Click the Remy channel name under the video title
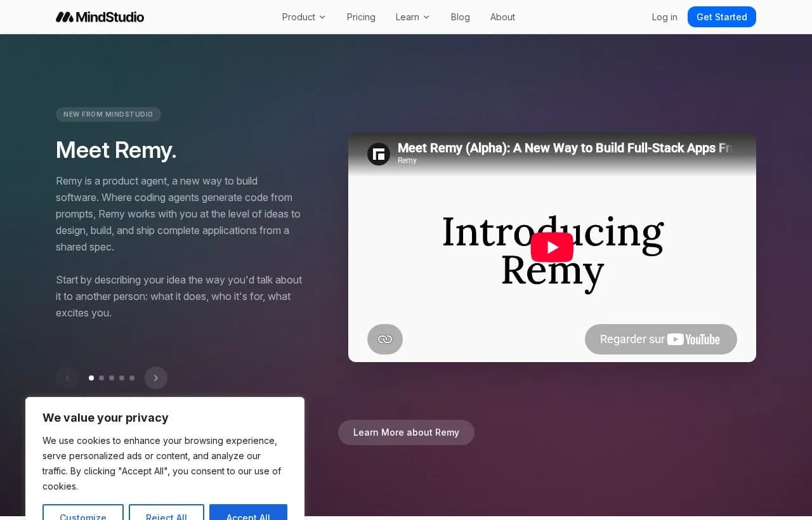This screenshot has width=812, height=520. (407, 160)
